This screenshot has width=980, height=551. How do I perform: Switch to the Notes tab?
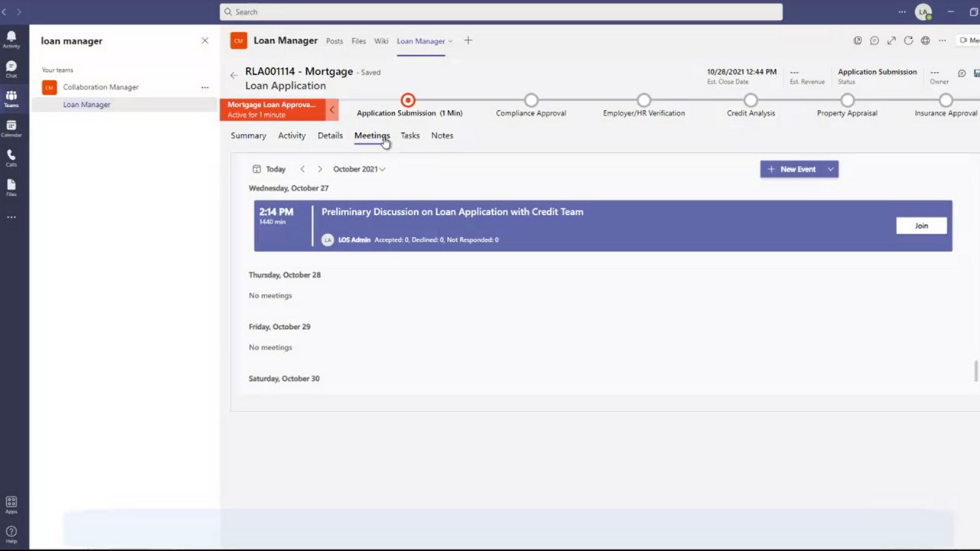click(442, 135)
